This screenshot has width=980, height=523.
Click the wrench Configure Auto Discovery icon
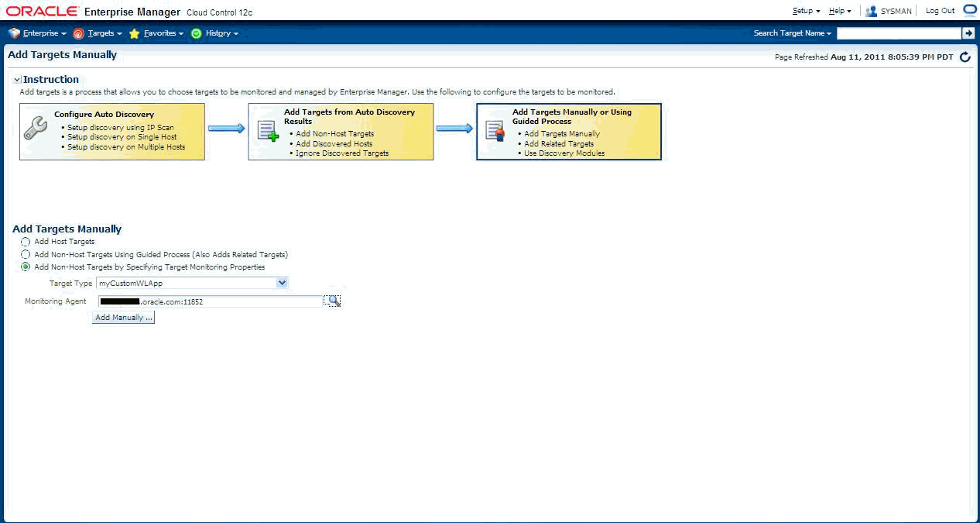pos(36,129)
